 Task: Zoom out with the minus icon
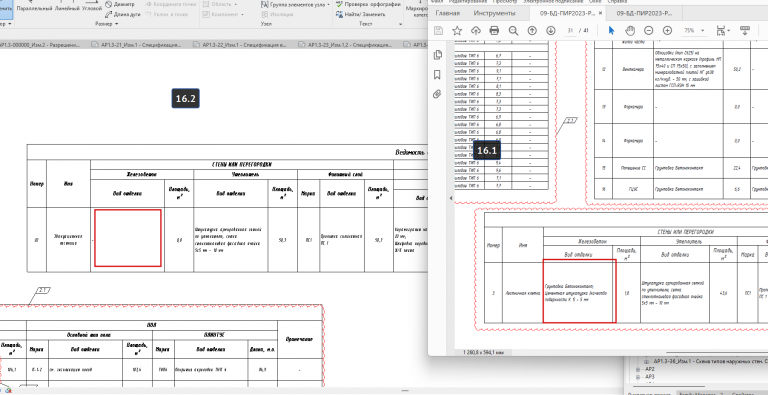pos(648,31)
